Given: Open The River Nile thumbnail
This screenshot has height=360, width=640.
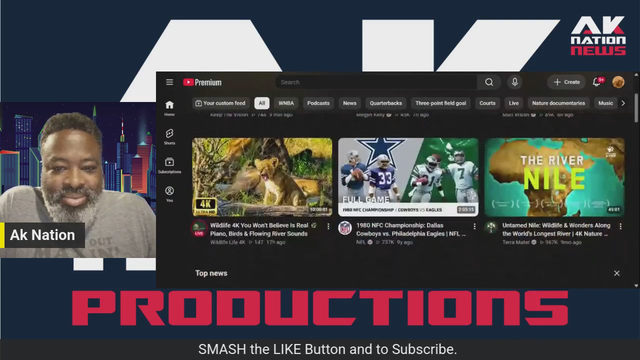Looking at the screenshot, I should pyautogui.click(x=554, y=177).
